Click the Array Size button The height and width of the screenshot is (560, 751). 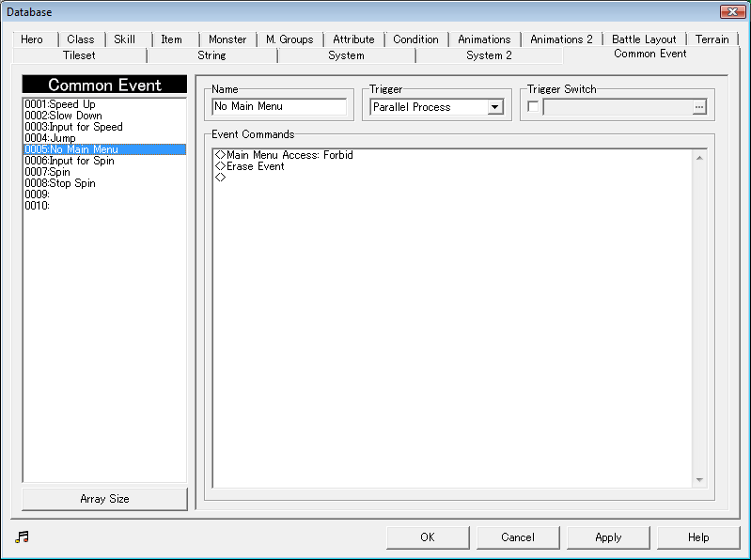(x=104, y=499)
